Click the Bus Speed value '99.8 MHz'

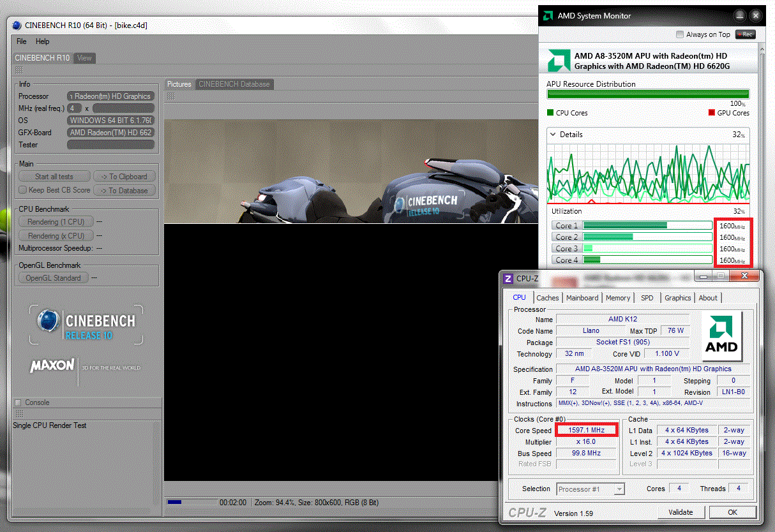tap(586, 454)
